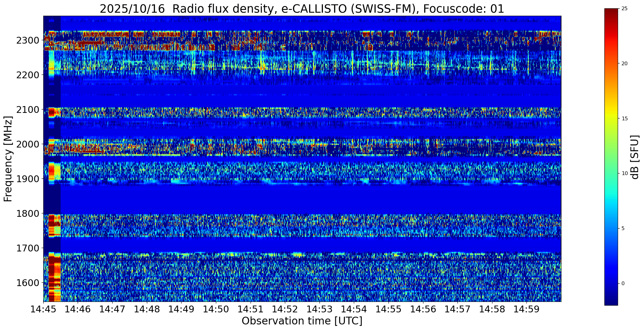Click the 14:46 time tick label

[78, 309]
